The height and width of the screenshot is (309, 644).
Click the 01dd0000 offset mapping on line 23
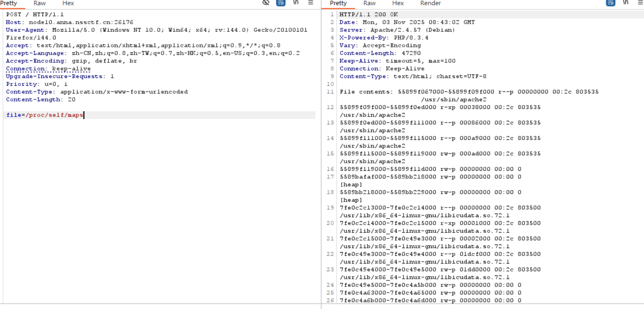click(440, 270)
